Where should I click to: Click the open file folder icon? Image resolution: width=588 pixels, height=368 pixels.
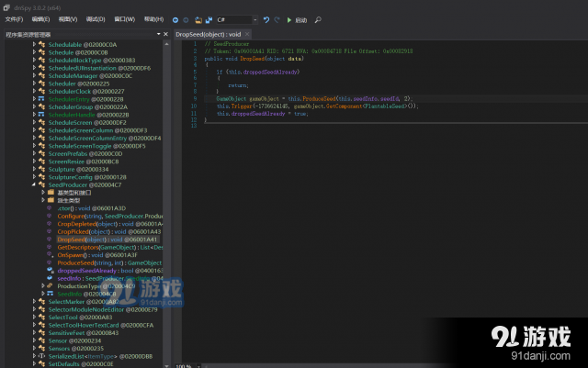click(x=198, y=20)
